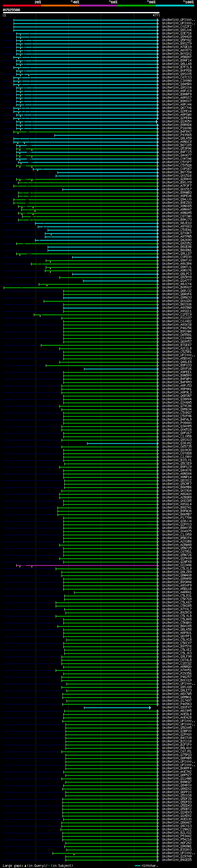This screenshot has width=197, height=868.
Task: Select the UniRef100_B4GED5 label
Action: click(x=177, y=860)
